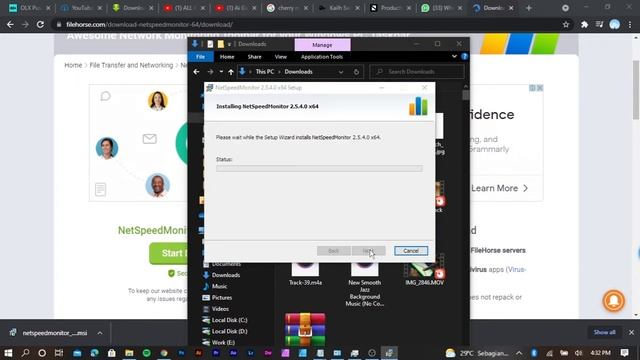Open the Share ribbon tab in Explorer
The image size is (640, 360).
coord(254,57)
